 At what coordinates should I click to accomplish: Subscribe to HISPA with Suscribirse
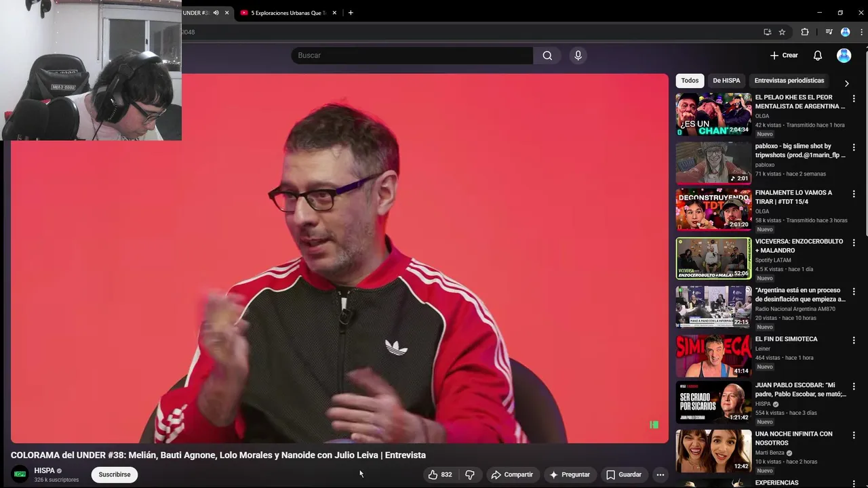(115, 474)
